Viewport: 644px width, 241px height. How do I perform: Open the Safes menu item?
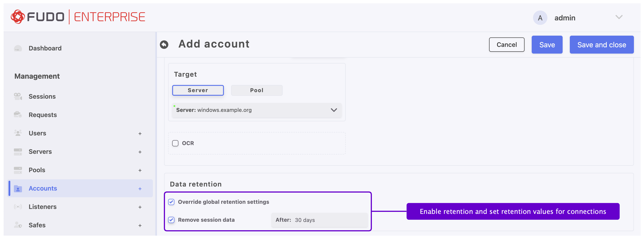[x=37, y=225]
